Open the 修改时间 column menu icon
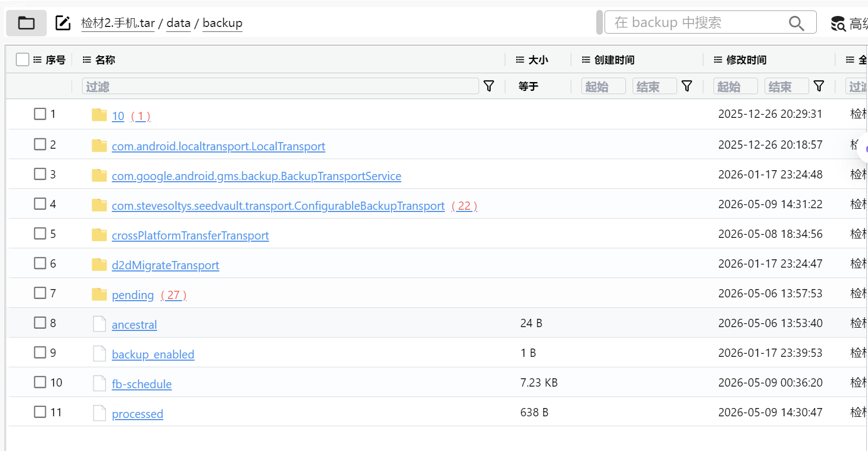The width and height of the screenshot is (868, 451). tap(718, 59)
